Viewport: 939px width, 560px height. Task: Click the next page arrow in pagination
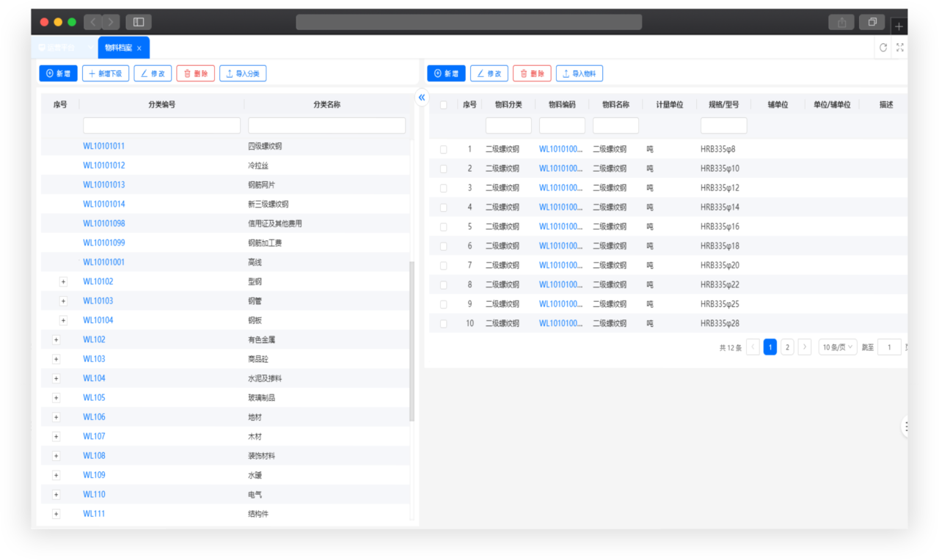(805, 347)
